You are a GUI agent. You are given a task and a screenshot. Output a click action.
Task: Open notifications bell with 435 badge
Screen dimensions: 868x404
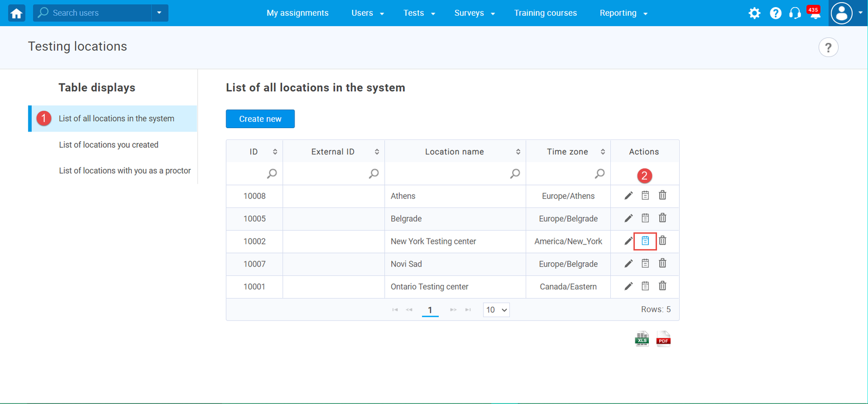pyautogui.click(x=814, y=14)
